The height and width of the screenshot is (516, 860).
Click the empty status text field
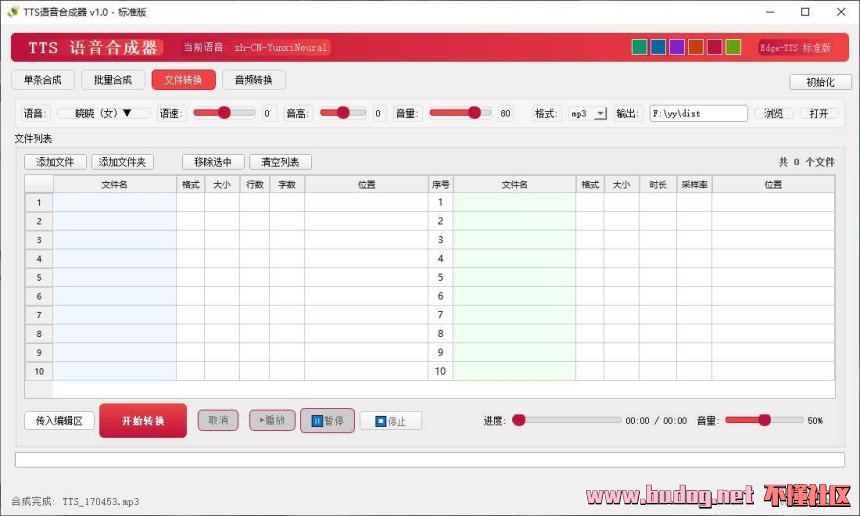pos(429,460)
